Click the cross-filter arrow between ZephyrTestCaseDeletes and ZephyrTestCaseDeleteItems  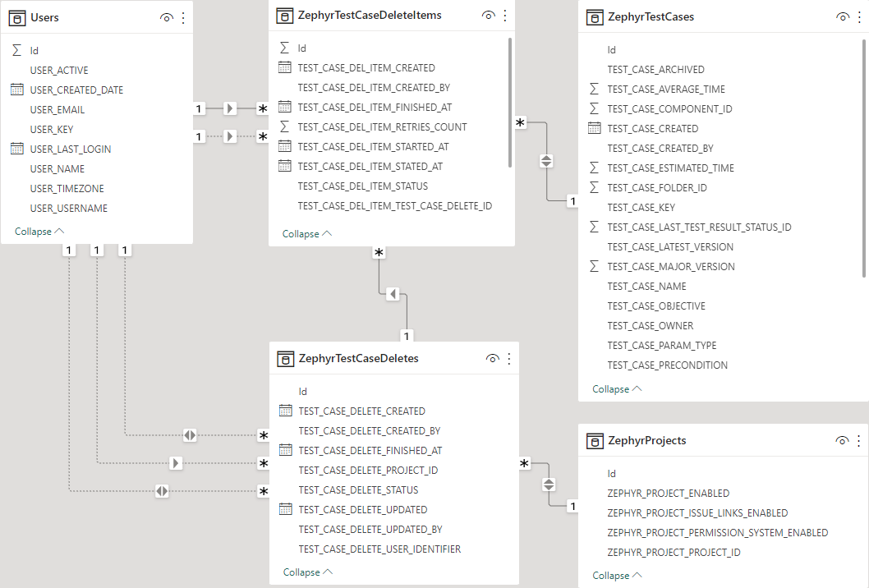(x=393, y=293)
